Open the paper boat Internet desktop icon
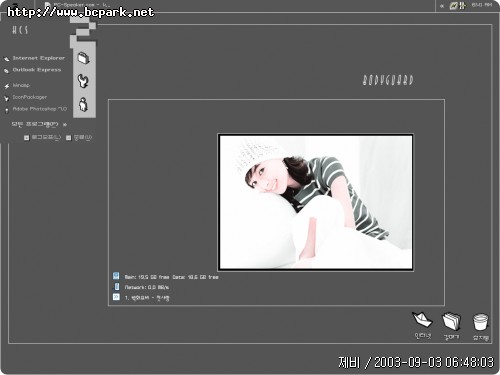Viewport: 500px width, 375px height. point(422,320)
